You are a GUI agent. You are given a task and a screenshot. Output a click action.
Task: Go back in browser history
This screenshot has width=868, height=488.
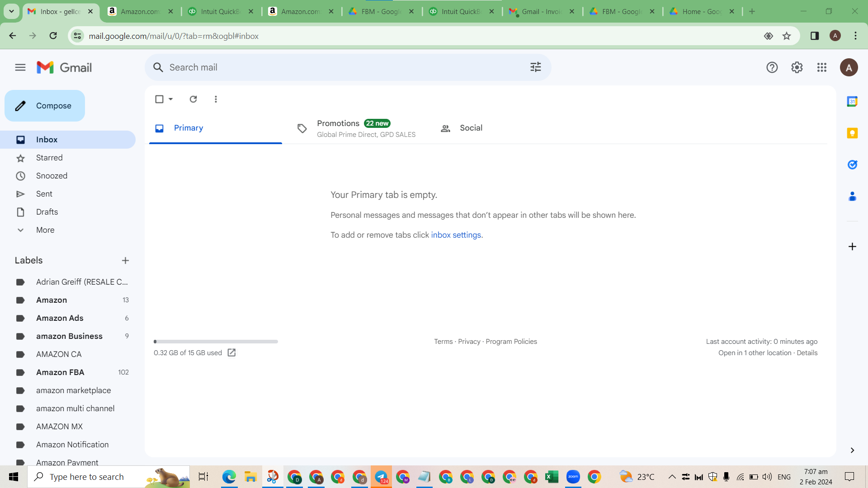click(x=13, y=36)
